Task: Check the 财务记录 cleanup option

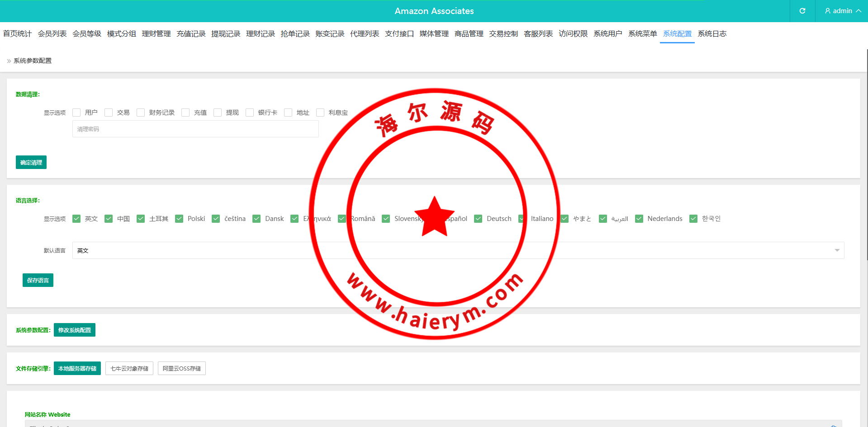Action: [141, 113]
